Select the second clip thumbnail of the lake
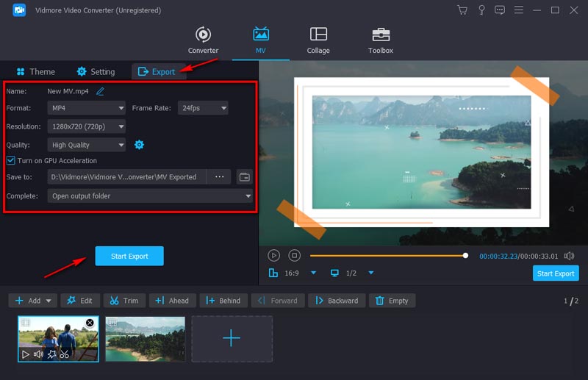588x380 pixels. pyautogui.click(x=145, y=339)
